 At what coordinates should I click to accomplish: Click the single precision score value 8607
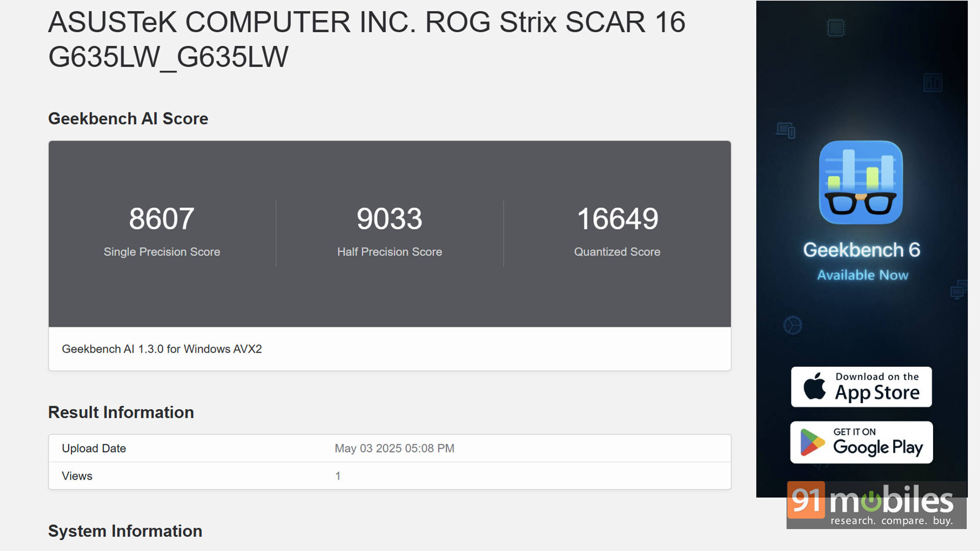point(161,218)
